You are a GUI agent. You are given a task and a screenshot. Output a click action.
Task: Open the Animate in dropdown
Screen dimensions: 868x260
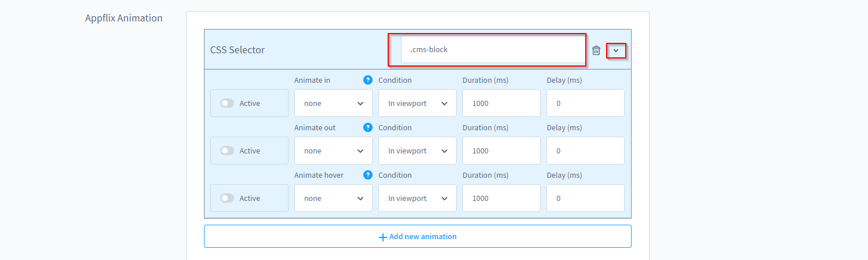[333, 103]
